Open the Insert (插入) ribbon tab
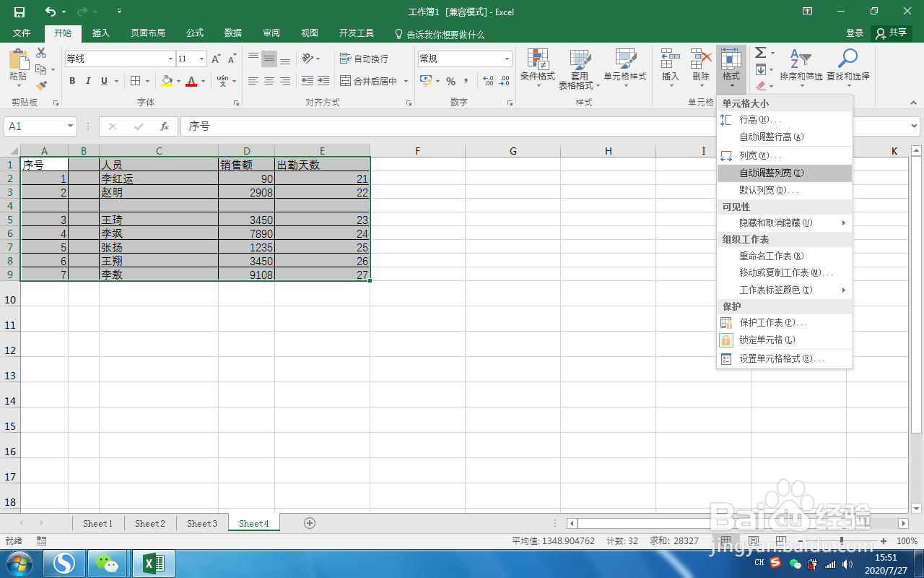 coord(101,33)
